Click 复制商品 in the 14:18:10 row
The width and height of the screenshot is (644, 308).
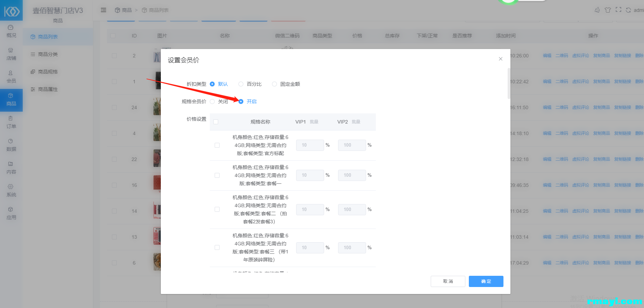coord(602,133)
